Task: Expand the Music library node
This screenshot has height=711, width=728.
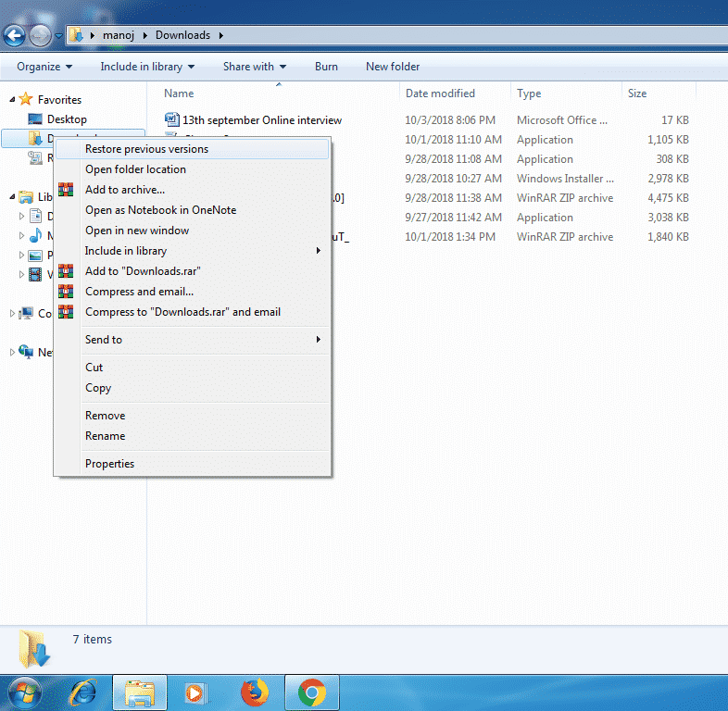Action: click(21, 235)
